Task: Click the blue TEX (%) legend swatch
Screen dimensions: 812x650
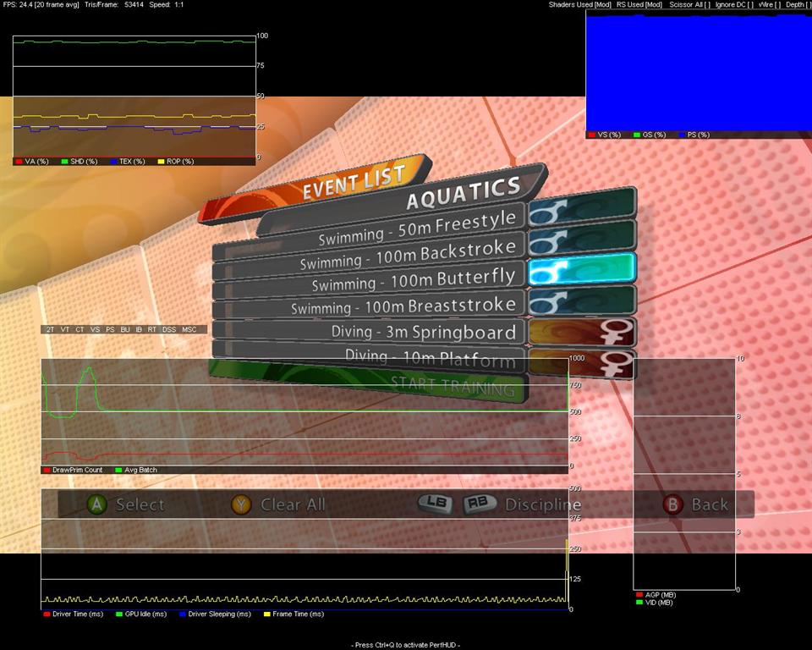Action: coord(113,162)
